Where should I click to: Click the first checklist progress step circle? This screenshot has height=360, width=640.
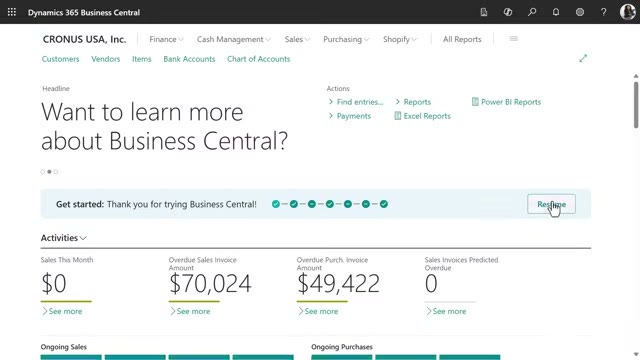tap(276, 204)
